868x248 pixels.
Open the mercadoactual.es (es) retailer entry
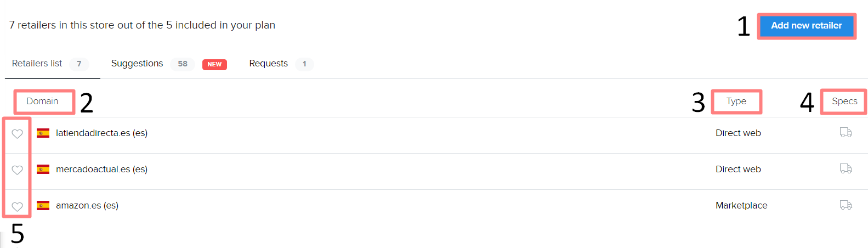[101, 169]
